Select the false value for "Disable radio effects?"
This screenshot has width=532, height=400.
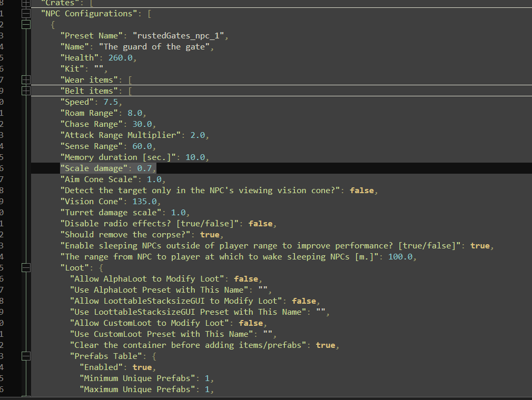[x=262, y=224]
